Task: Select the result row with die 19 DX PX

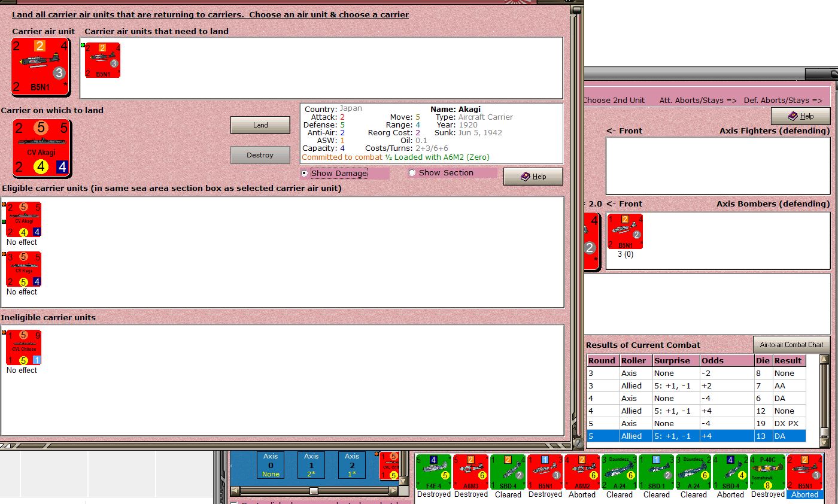Action: 696,423
